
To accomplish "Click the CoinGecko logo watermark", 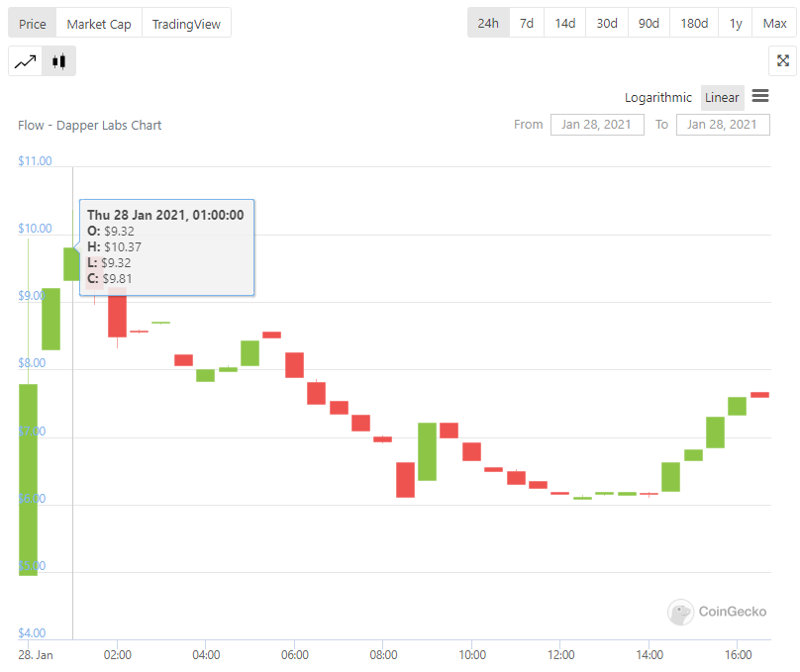I will (717, 612).
